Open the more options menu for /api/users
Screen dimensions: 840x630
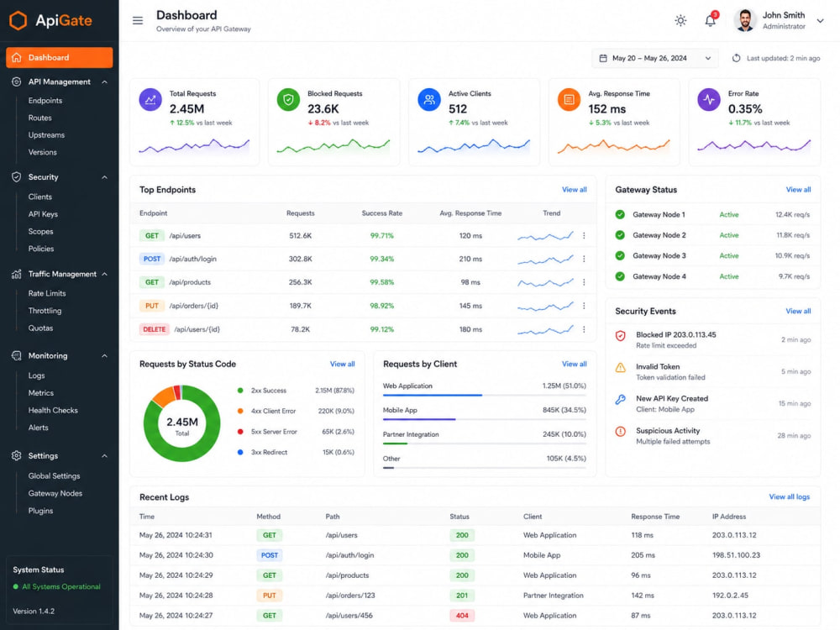coord(584,236)
